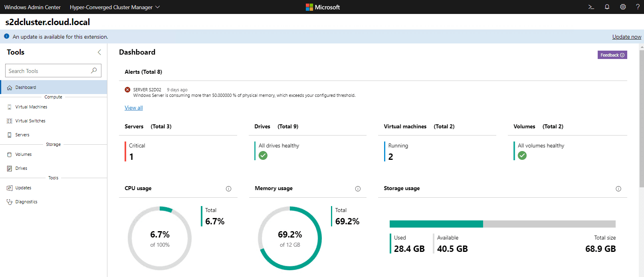Open the notifications bell
Image resolution: width=644 pixels, height=277 pixels.
[x=607, y=7]
